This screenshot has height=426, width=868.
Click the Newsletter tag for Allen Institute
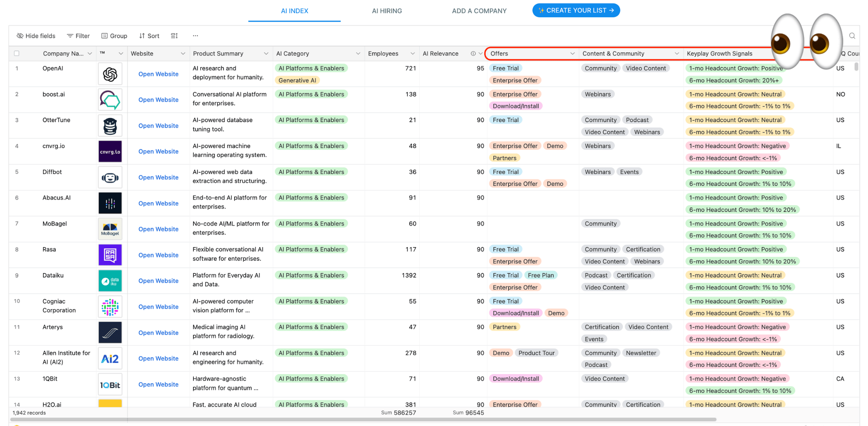(641, 353)
